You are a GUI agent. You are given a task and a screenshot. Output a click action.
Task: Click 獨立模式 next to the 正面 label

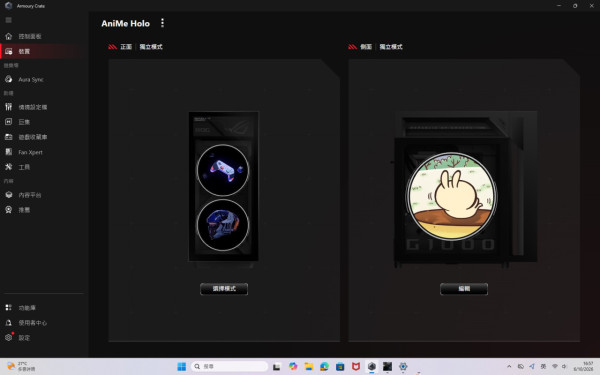click(151, 47)
